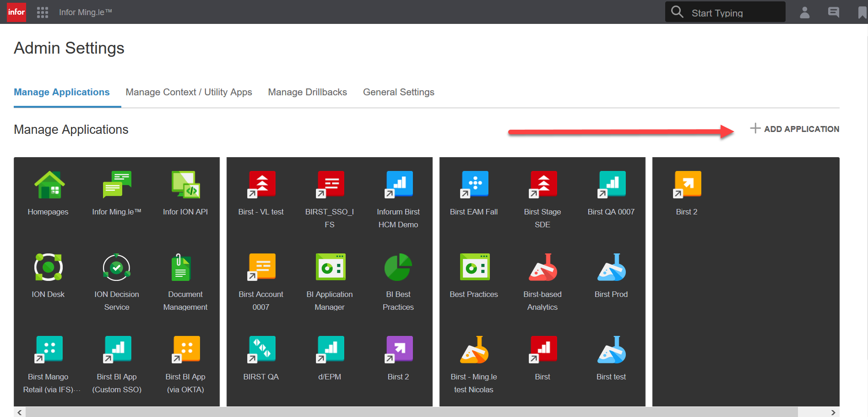Click the Start Typing search field
The height and width of the screenshot is (417, 868).
[725, 12]
